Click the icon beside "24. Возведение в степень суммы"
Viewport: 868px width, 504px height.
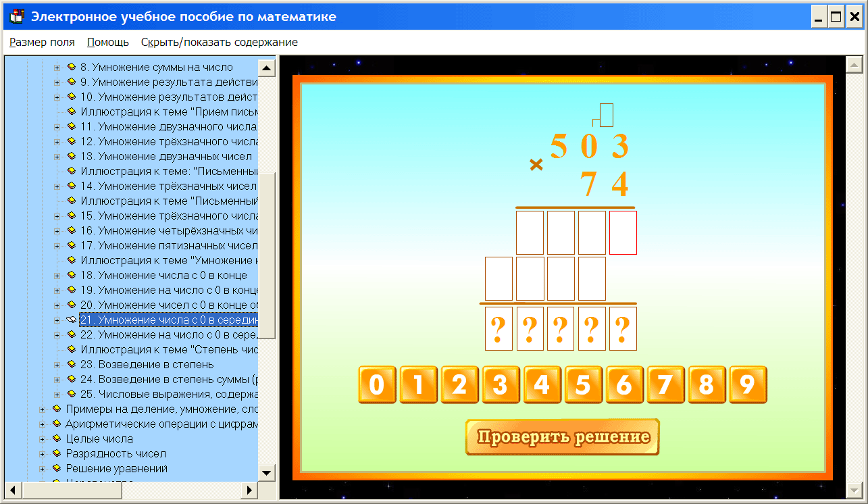tap(72, 379)
